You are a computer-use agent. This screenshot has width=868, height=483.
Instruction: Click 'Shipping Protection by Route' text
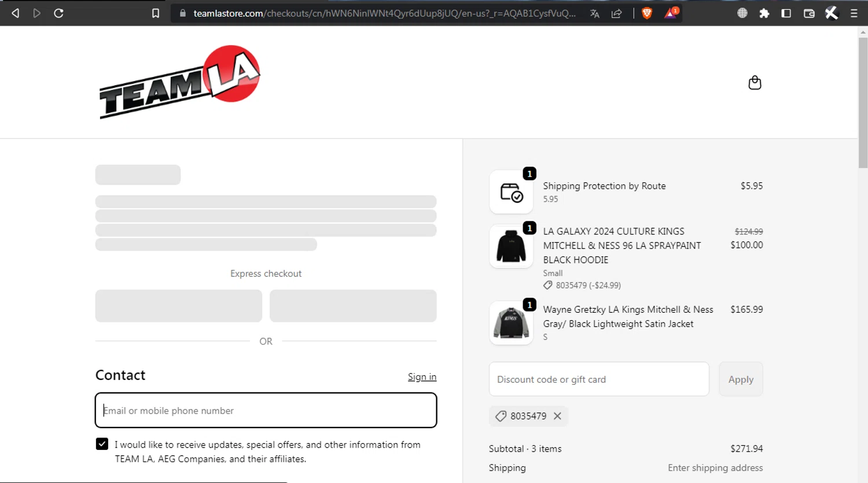coord(604,186)
